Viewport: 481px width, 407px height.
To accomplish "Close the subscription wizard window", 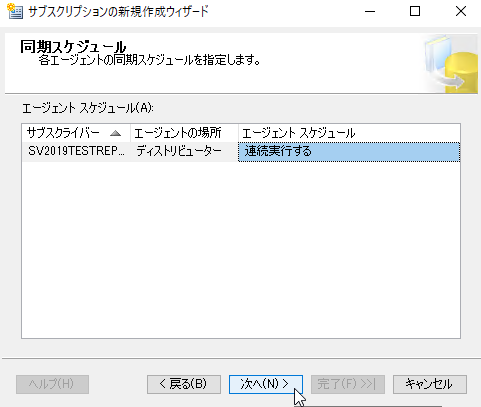I will [x=461, y=11].
